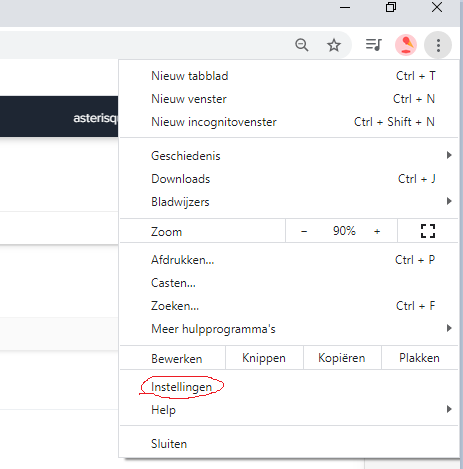Bookmark this page with the star icon
Screen dimensions: 463x469
click(x=334, y=45)
